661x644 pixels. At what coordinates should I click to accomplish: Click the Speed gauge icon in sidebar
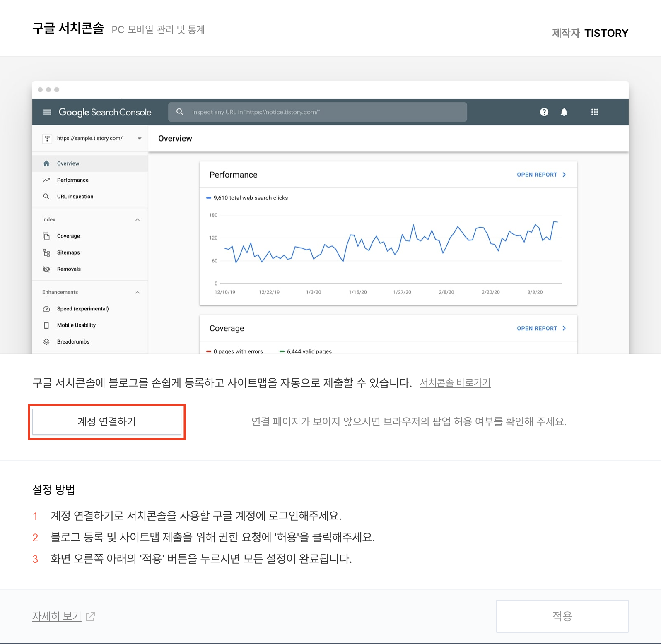click(46, 309)
